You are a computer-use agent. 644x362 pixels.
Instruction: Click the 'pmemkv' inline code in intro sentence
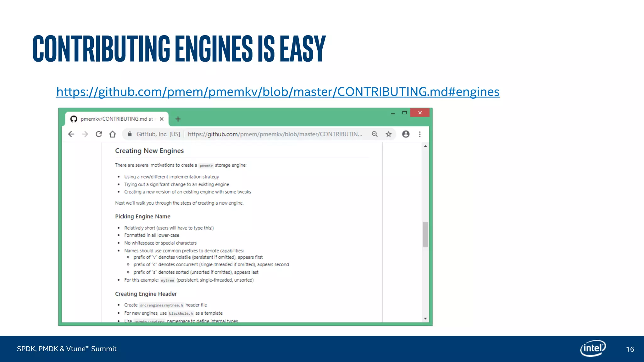(206, 165)
